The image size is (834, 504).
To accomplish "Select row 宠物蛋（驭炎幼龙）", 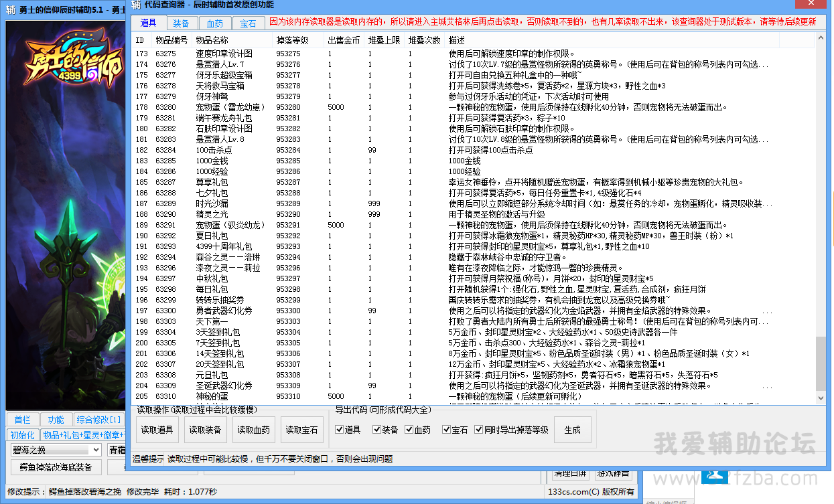I will click(473, 225).
